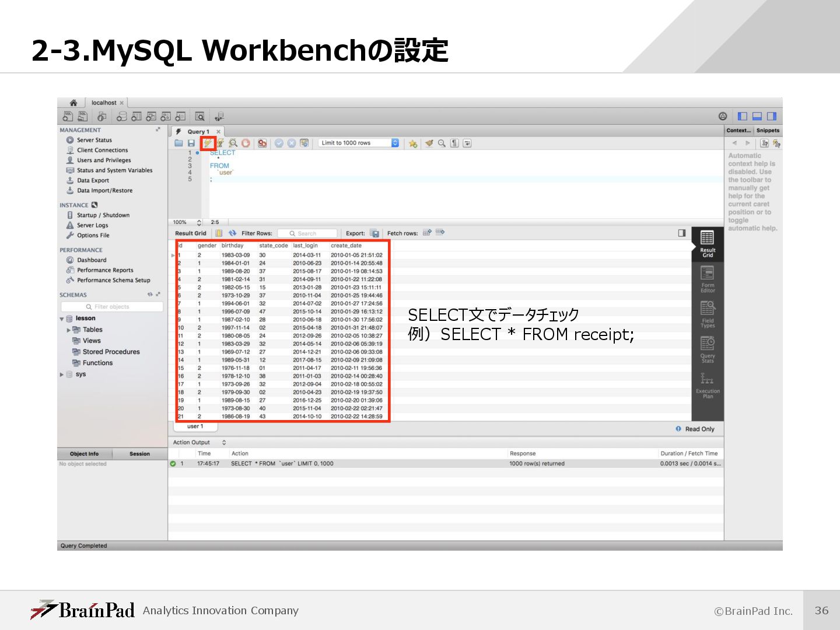Image resolution: width=840 pixels, height=630 pixels.
Task: Toggle the left sidebar panel visibility
Action: 743,116
